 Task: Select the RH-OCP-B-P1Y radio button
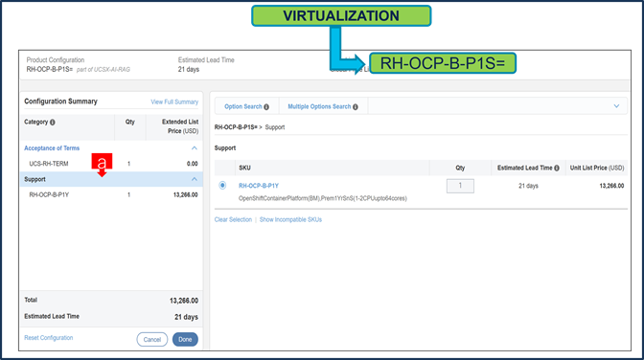[x=222, y=186]
